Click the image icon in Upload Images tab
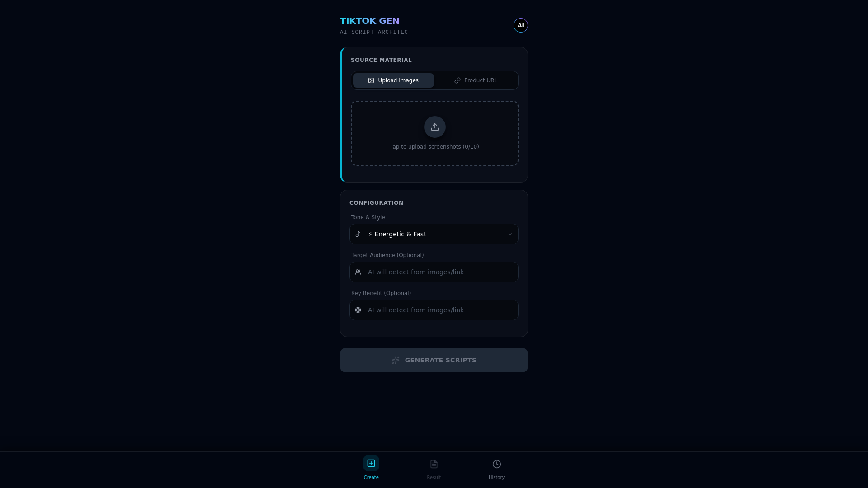The height and width of the screenshot is (488, 868). click(371, 80)
